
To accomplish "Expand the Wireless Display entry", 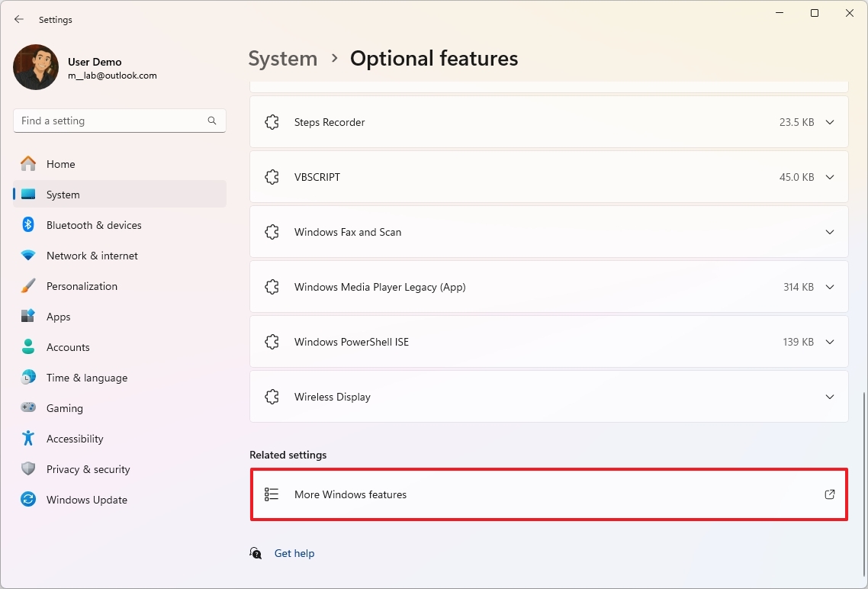I will [x=830, y=397].
